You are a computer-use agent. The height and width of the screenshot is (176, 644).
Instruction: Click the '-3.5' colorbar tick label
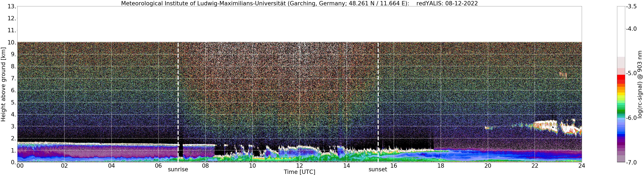[631, 6]
